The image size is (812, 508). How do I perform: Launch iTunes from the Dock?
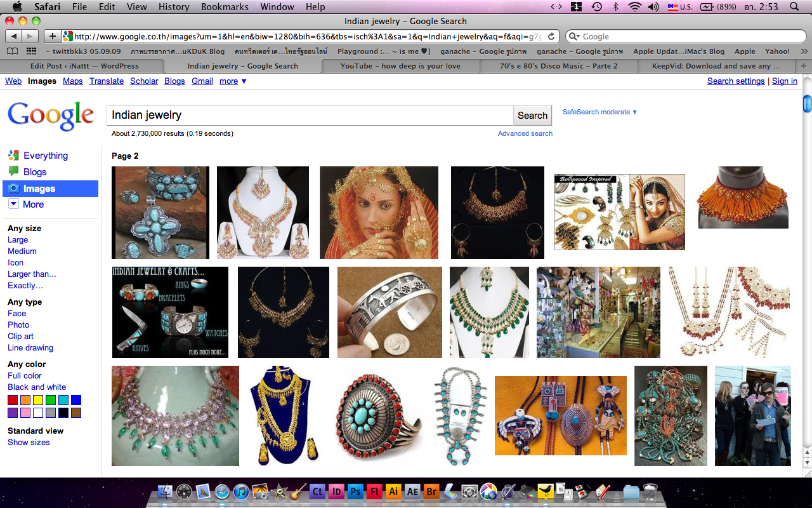tap(240, 491)
